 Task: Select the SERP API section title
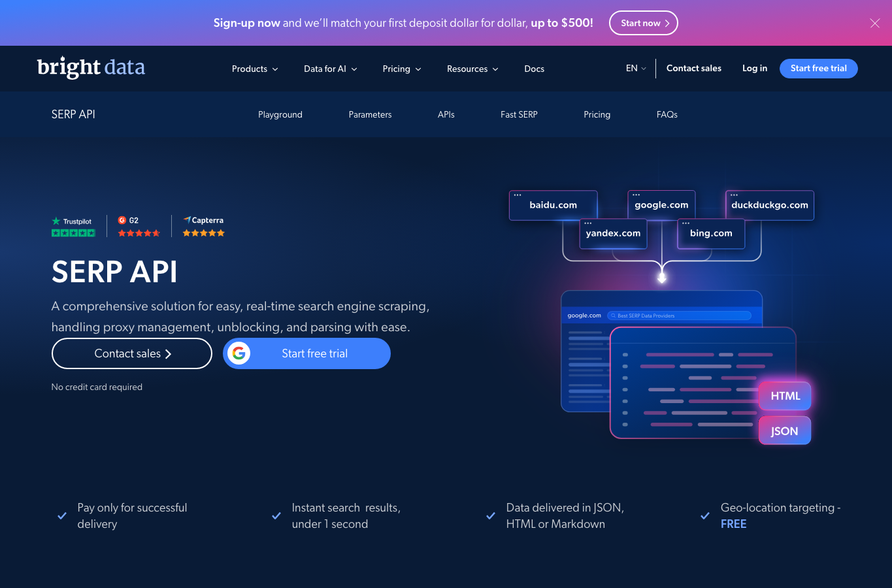73,114
